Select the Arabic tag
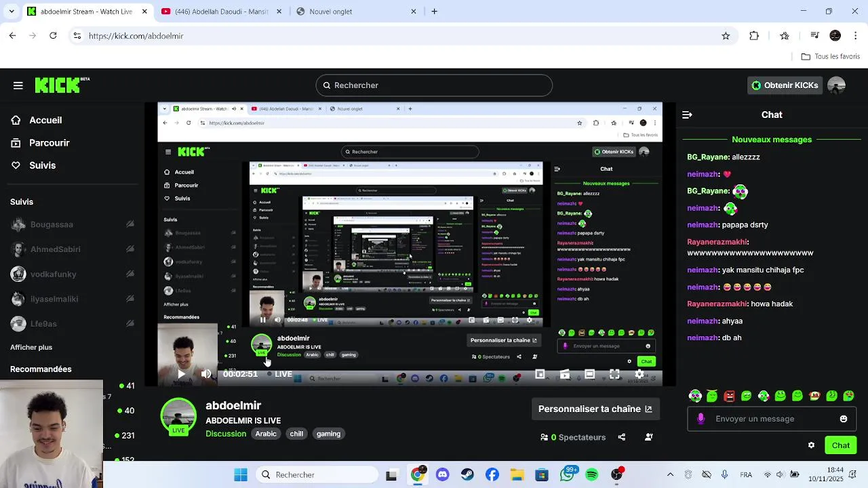This screenshot has height=488, width=868. [266, 434]
